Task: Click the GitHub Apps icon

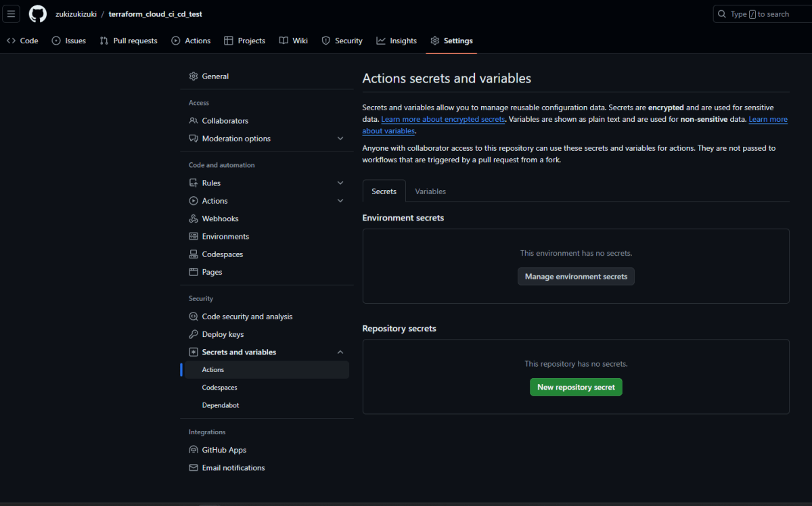Action: [x=194, y=450]
